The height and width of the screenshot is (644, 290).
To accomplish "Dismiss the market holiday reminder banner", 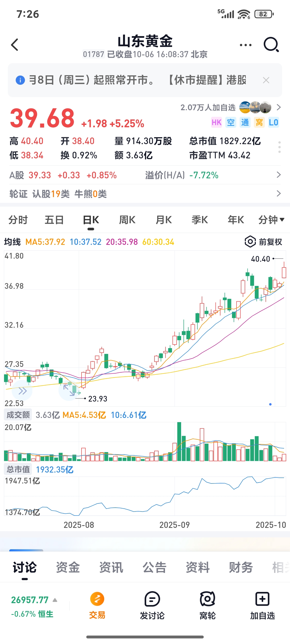I will pyautogui.click(x=266, y=80).
